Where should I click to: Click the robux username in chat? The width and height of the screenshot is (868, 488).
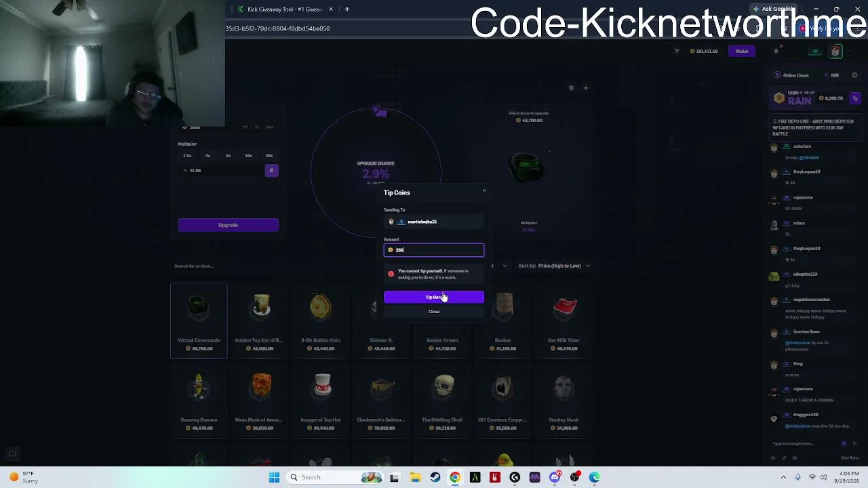pyautogui.click(x=799, y=223)
